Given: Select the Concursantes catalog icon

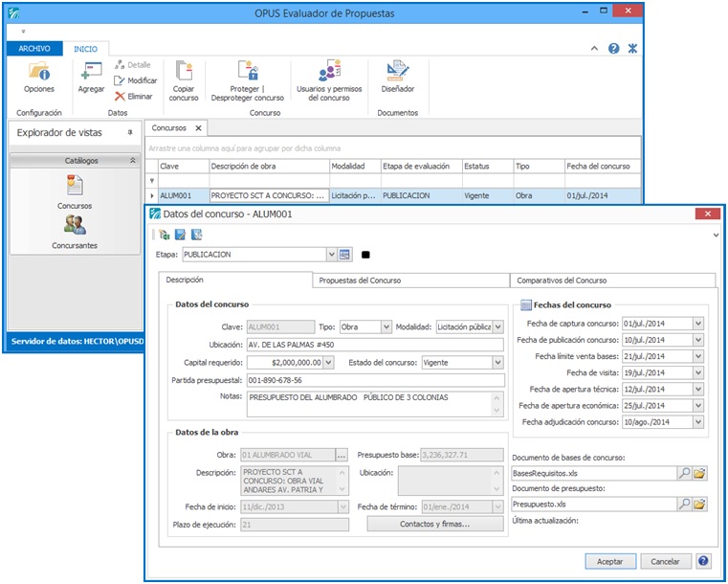Looking at the screenshot, I should tap(74, 226).
